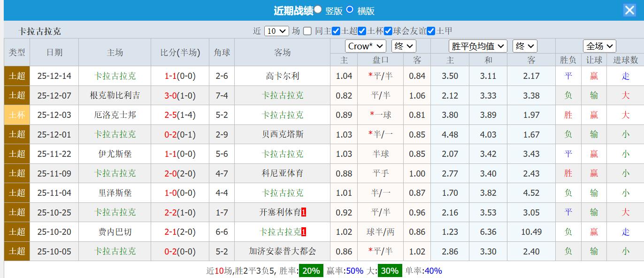
Task: Open opponent 科尼亚体育 details
Action: (x=282, y=173)
